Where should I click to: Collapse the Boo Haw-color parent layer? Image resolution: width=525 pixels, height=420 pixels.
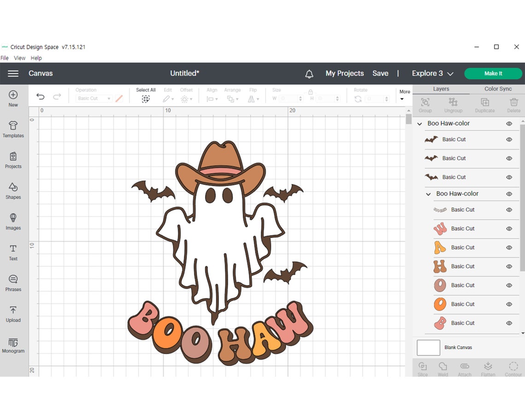tap(419, 123)
